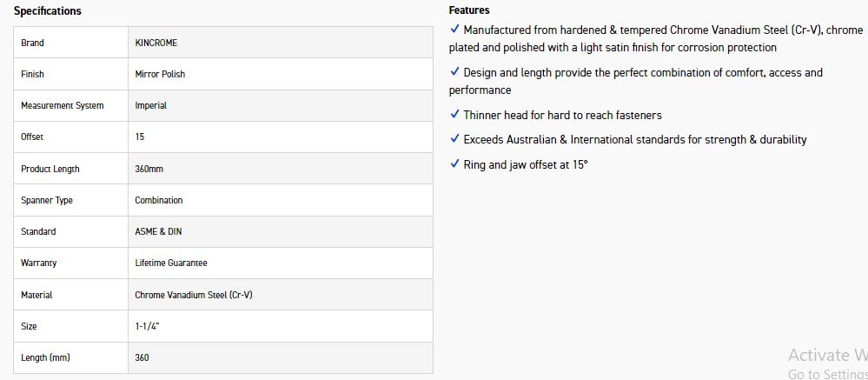Screen dimensions: 868x380
Task: Click the checkmark beside "Manufactured from hardened" feature
Action: [454, 30]
